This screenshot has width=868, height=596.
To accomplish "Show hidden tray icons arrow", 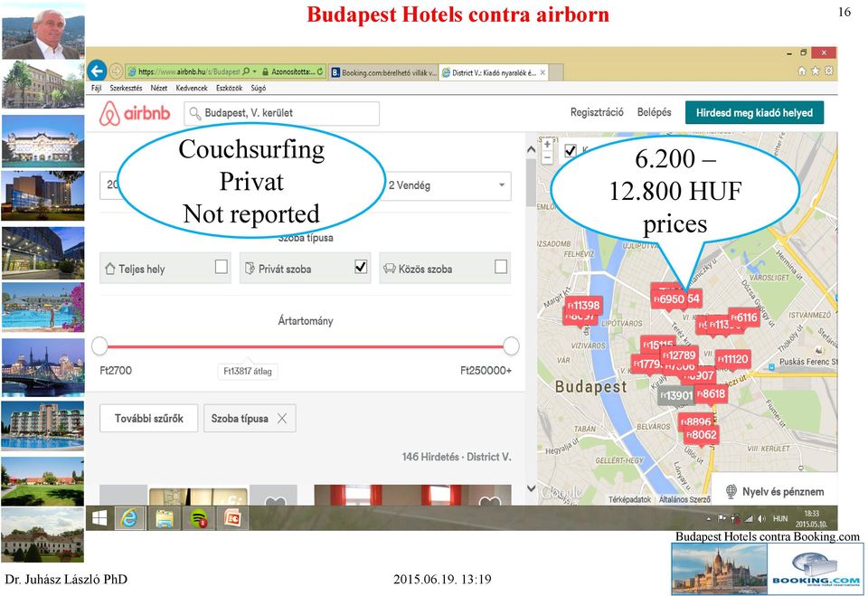I will (709, 519).
